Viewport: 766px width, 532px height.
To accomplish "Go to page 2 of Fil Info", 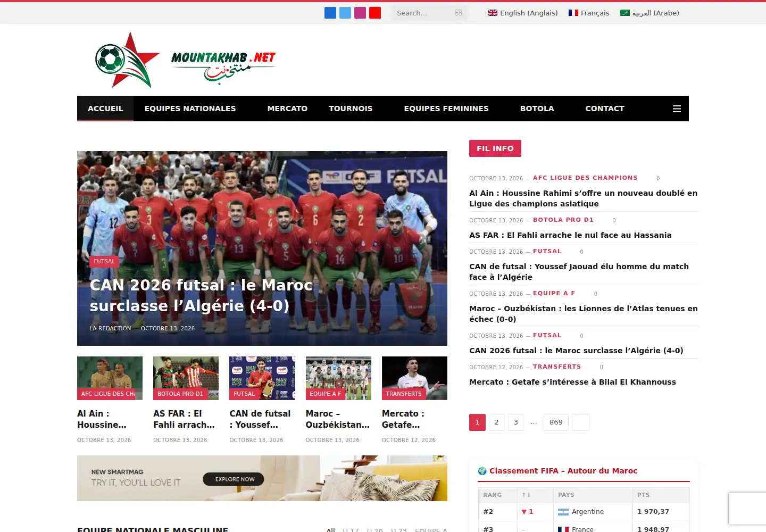I will point(496,422).
